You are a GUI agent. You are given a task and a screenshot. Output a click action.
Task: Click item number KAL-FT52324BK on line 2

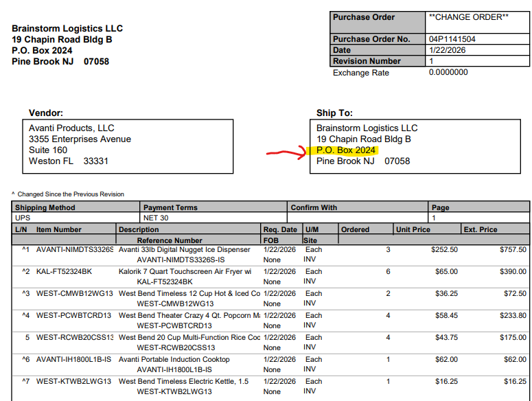[x=64, y=272]
